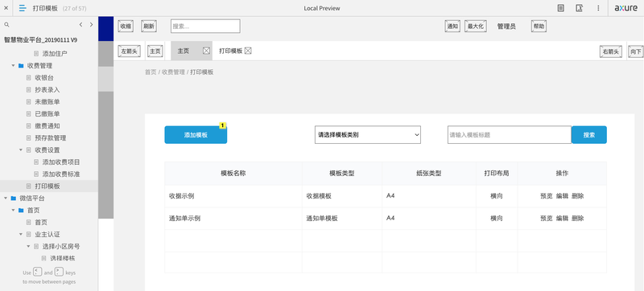Click the blue 搜索 button
The height and width of the screenshot is (291, 644).
(589, 135)
